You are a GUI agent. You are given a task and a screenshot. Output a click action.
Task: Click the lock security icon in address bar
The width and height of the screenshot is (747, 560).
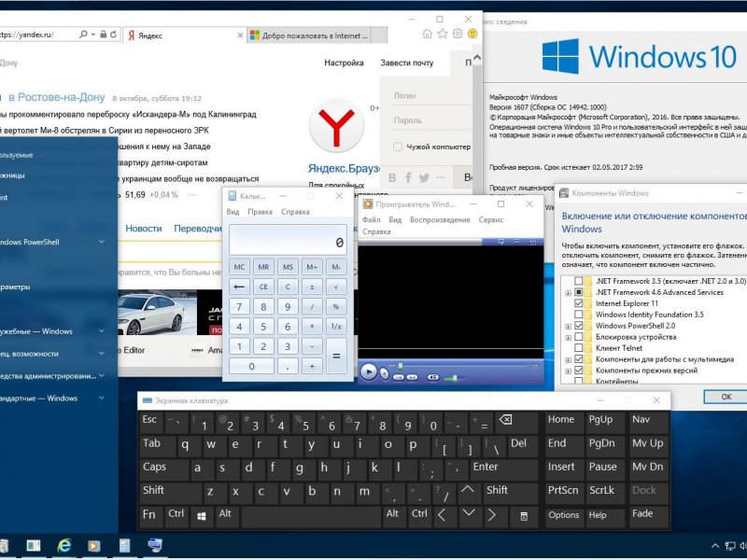click(104, 35)
